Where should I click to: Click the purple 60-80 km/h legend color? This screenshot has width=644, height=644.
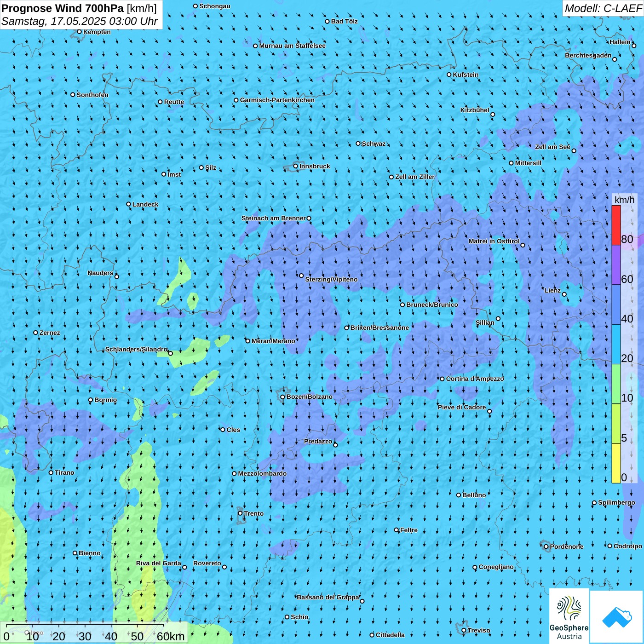(616, 265)
